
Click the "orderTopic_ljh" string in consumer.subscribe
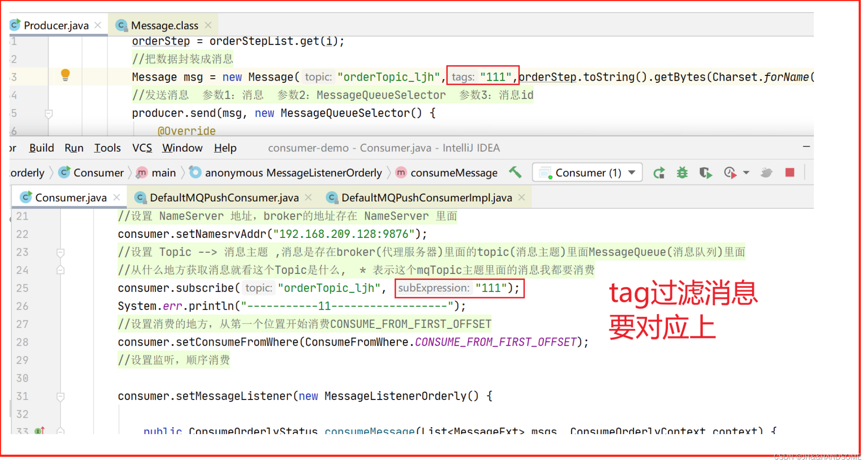click(x=329, y=288)
